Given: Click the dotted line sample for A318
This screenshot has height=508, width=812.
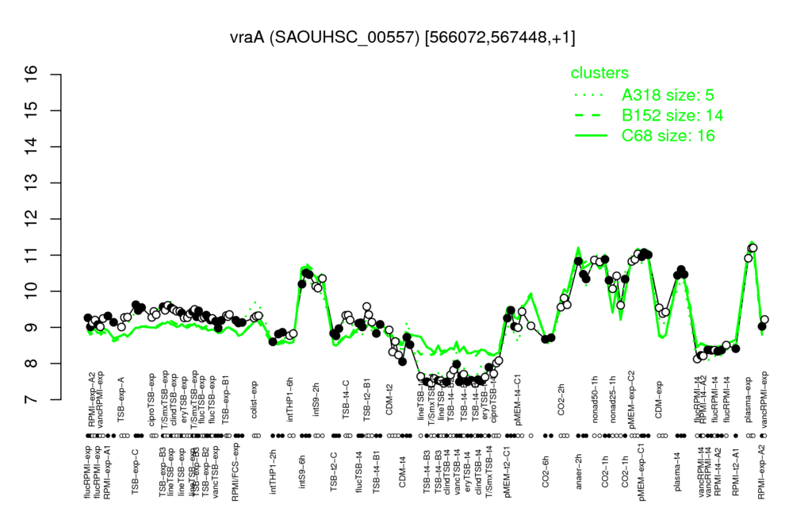Looking at the screenshot, I should (591, 95).
